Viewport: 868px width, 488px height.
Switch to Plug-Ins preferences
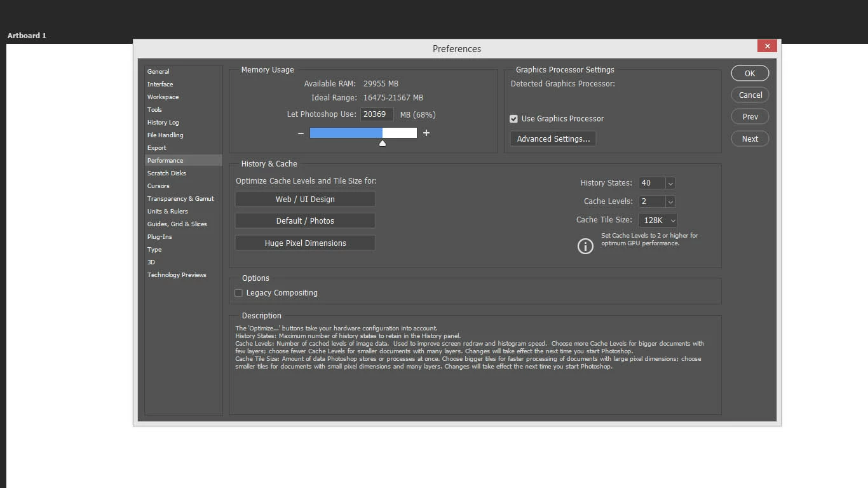184,237
